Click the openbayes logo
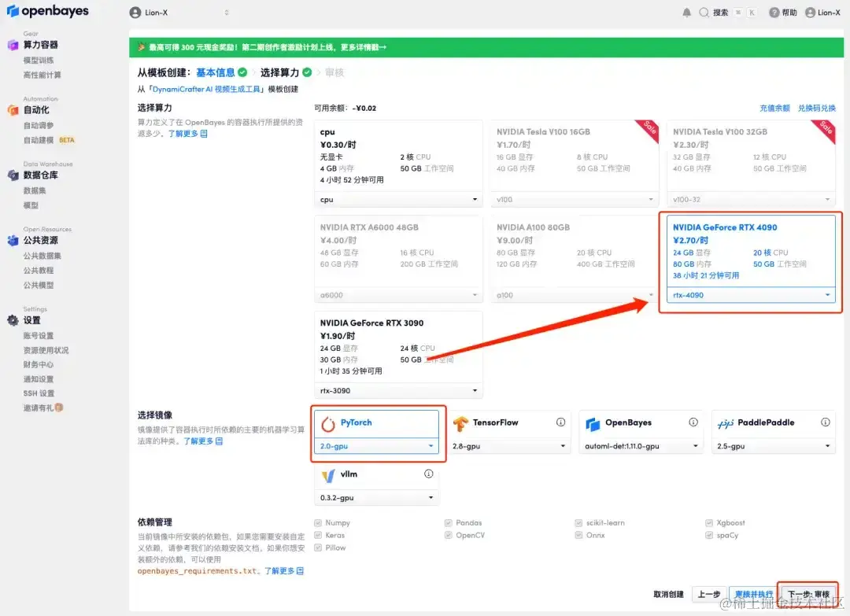 pyautogui.click(x=47, y=11)
